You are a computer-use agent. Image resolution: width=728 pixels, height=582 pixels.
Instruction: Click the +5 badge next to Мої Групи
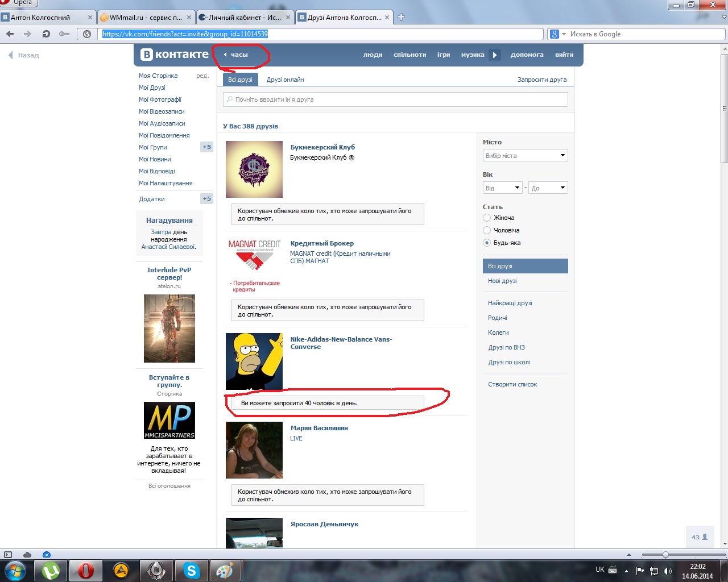pyautogui.click(x=206, y=147)
